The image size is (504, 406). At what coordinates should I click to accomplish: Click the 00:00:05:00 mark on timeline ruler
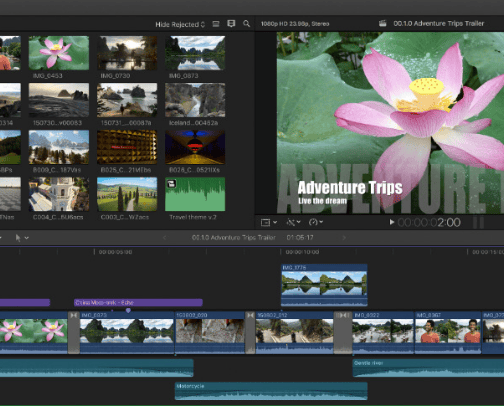pyautogui.click(x=115, y=252)
